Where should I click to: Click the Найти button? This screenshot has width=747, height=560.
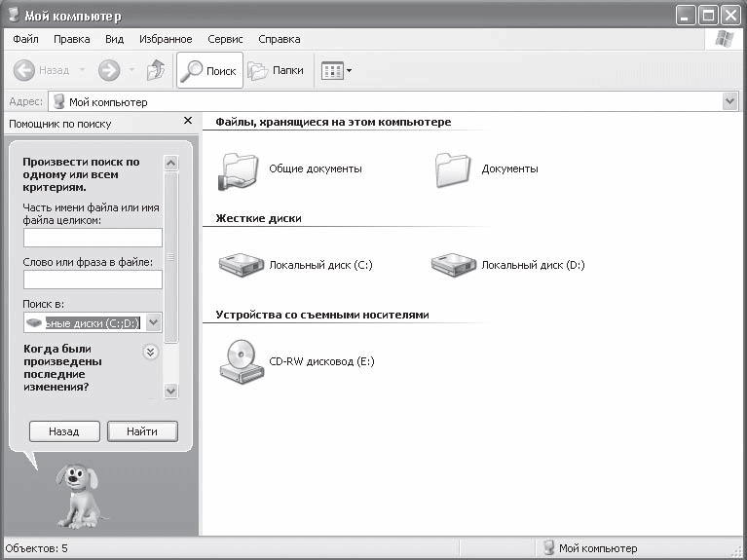[142, 431]
